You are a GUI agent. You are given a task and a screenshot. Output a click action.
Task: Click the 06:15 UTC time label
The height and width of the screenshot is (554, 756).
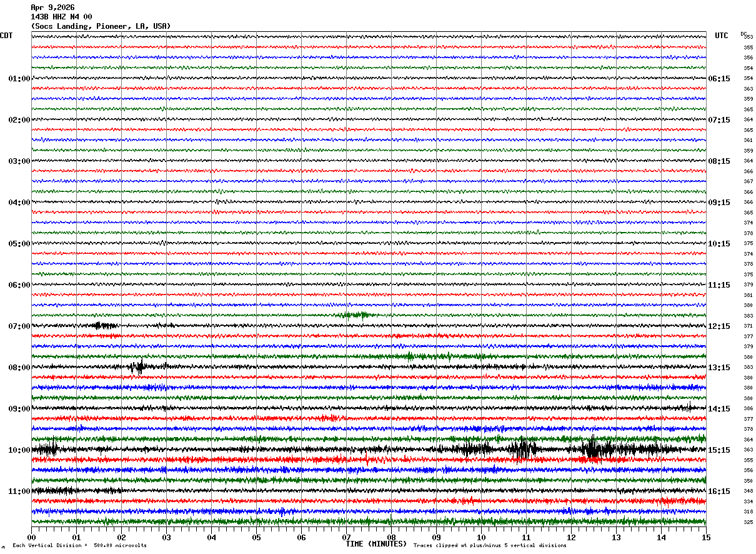point(719,79)
